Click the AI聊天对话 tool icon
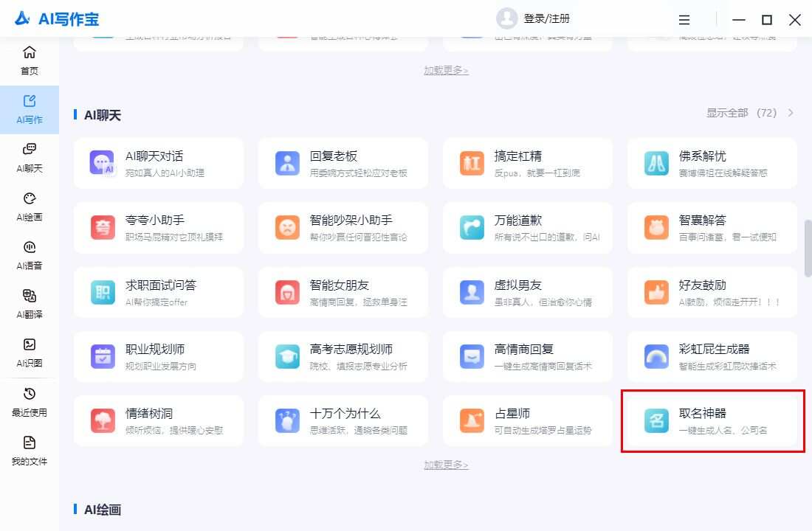This screenshot has height=531, width=812. (x=100, y=162)
